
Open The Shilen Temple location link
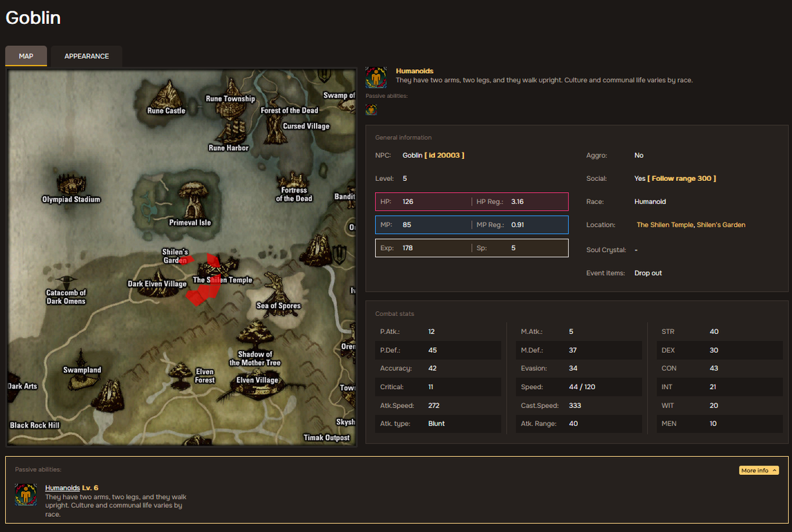[x=665, y=225]
